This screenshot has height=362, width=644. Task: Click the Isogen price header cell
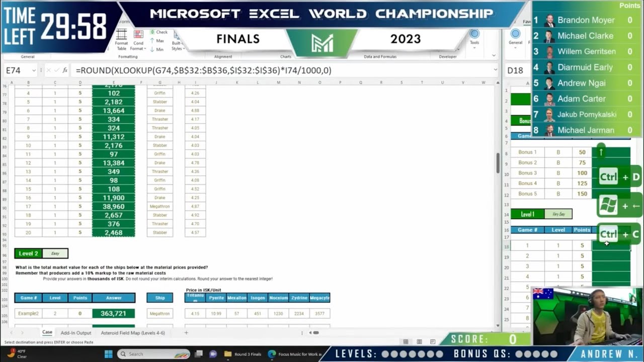[x=258, y=298]
